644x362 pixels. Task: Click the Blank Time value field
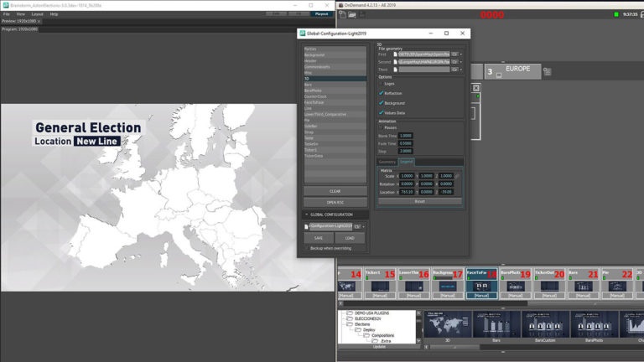point(406,136)
